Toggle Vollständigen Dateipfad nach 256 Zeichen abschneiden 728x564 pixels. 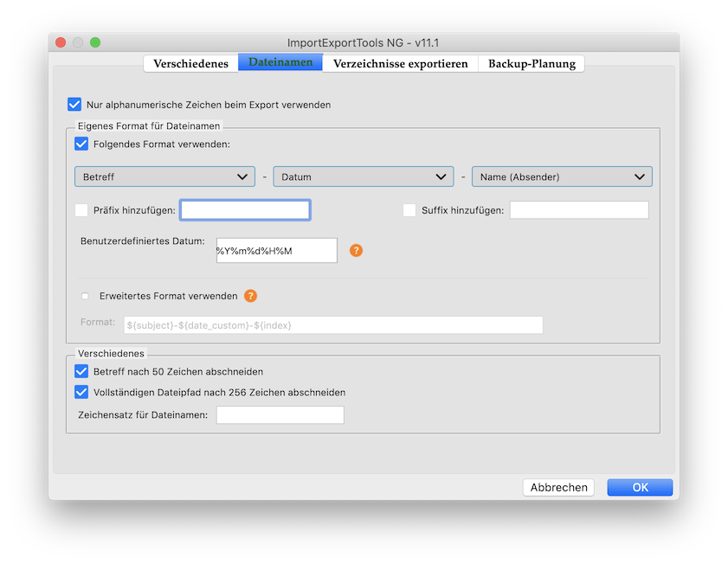pyautogui.click(x=81, y=392)
